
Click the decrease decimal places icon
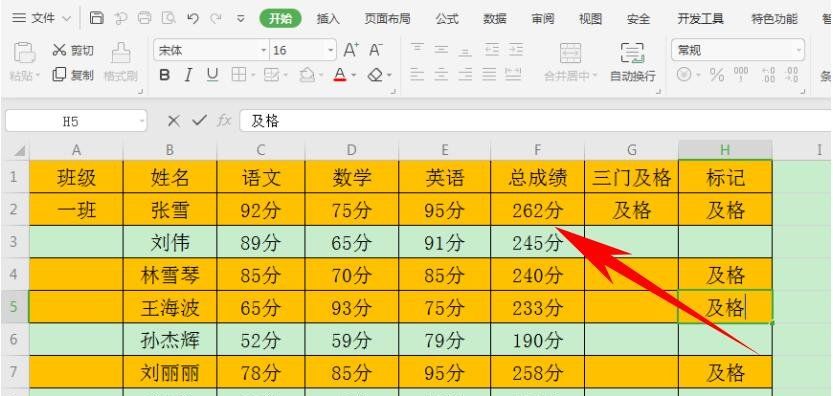(x=792, y=75)
